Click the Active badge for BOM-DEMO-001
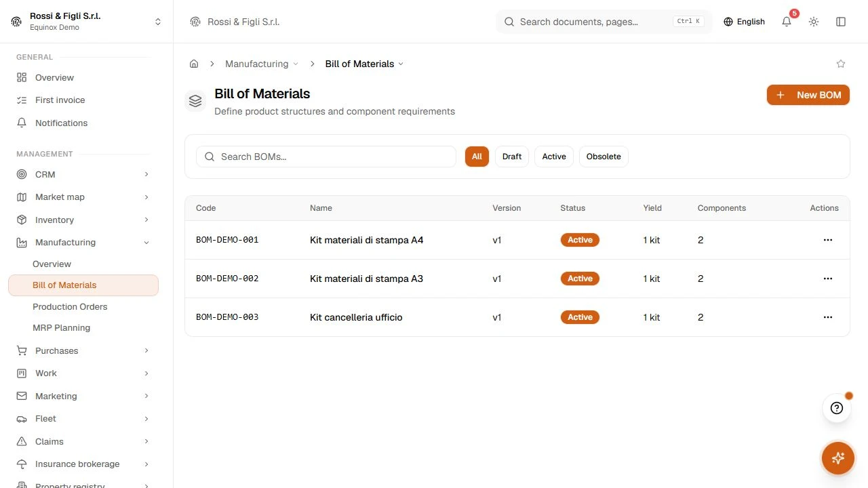The height and width of the screenshot is (488, 868). coord(580,240)
